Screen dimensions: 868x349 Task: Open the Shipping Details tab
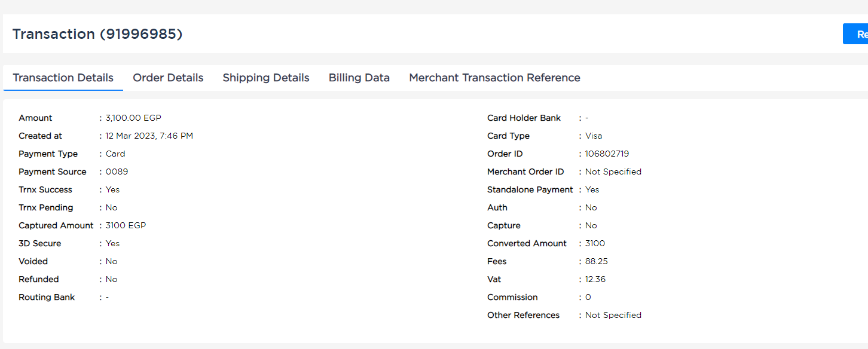[266, 78]
